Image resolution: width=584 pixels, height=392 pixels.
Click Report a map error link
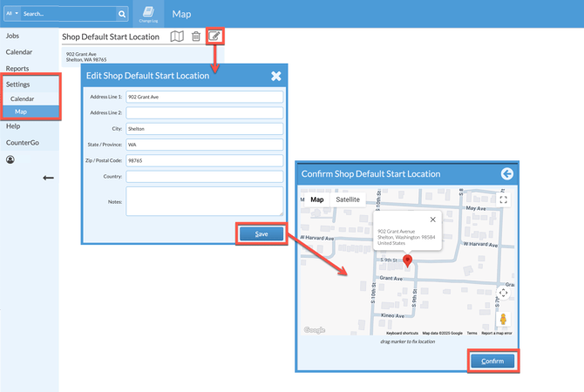coord(497,333)
